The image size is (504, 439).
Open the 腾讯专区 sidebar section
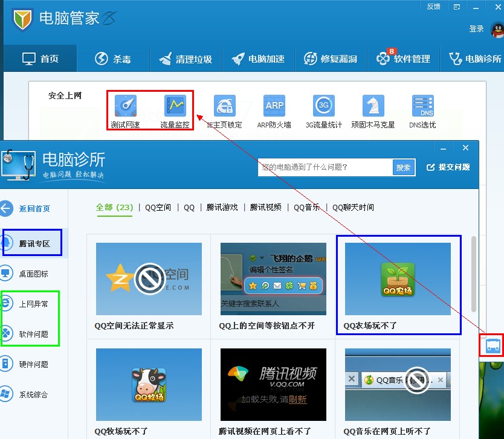point(37,243)
